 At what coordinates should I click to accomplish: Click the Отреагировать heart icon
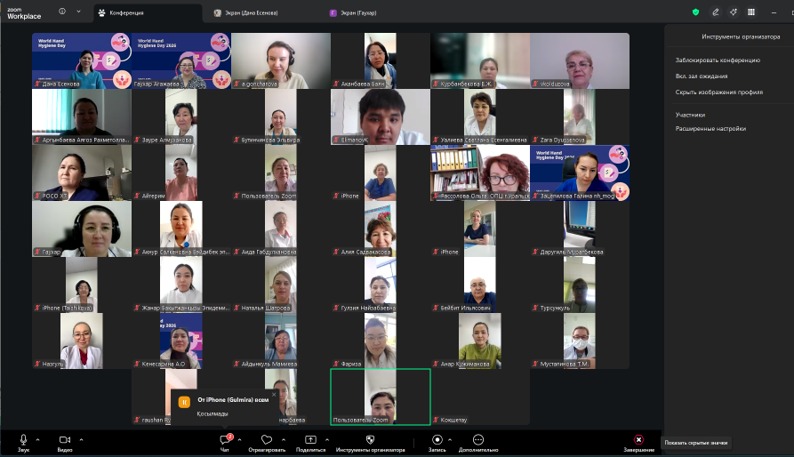pos(266,440)
